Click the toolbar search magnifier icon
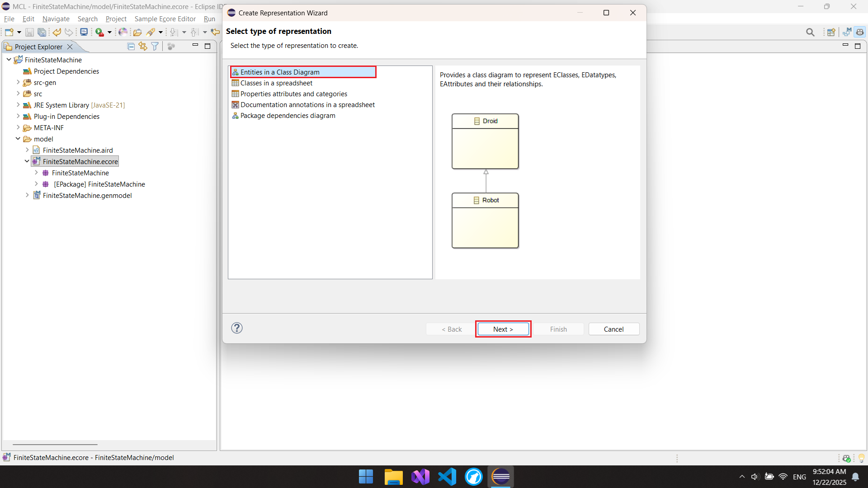 [x=810, y=32]
